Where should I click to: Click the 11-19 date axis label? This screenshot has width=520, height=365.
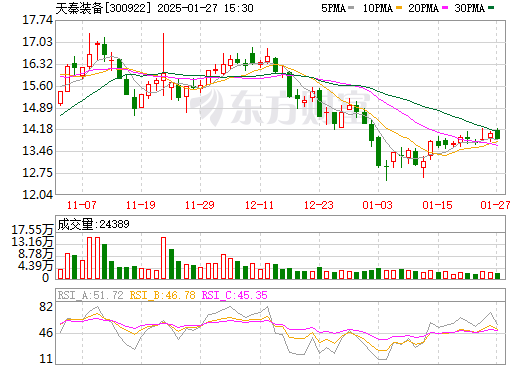[141, 205]
